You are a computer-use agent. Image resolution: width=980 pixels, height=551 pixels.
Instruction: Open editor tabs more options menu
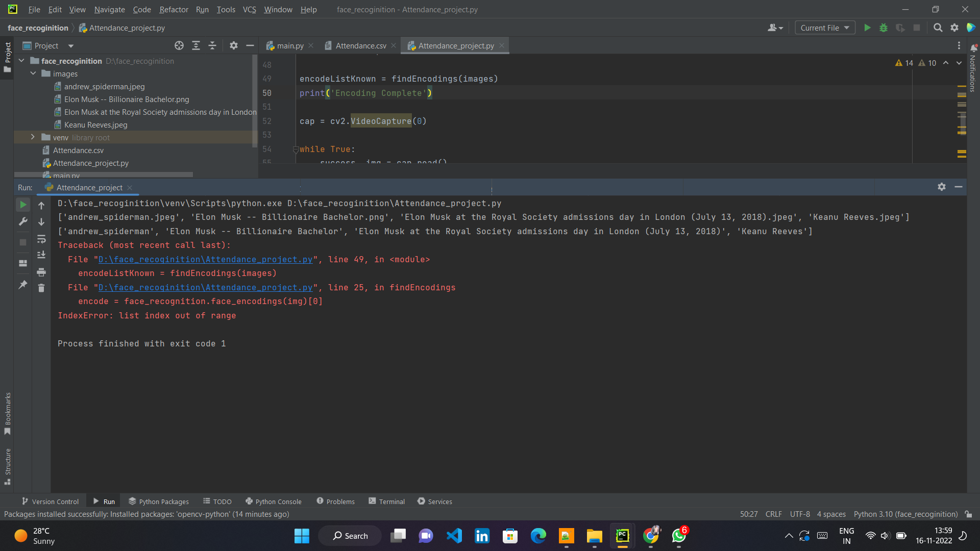coord(959,45)
